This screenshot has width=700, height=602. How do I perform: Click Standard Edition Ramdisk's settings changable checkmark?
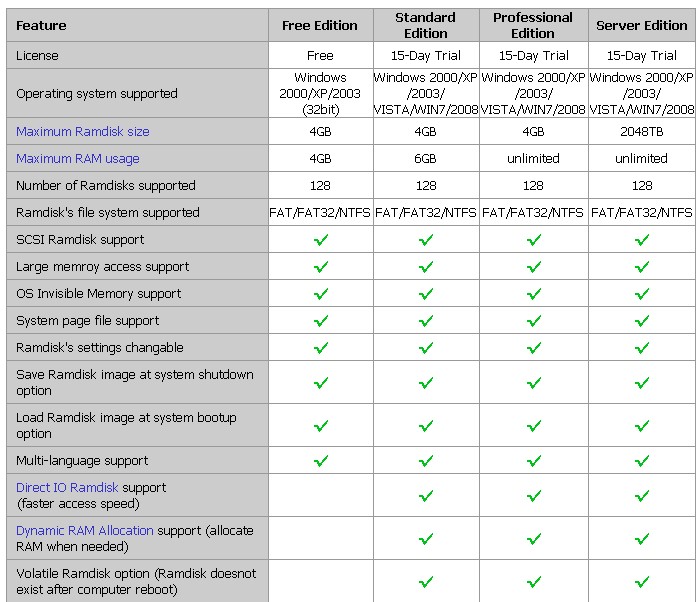click(426, 348)
